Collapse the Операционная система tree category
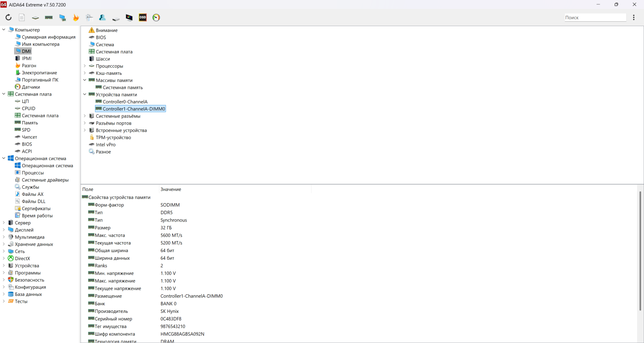 click(4, 158)
